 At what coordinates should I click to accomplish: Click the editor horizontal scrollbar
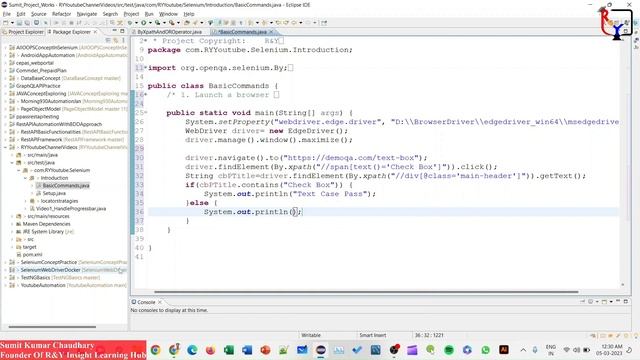coord(366,292)
